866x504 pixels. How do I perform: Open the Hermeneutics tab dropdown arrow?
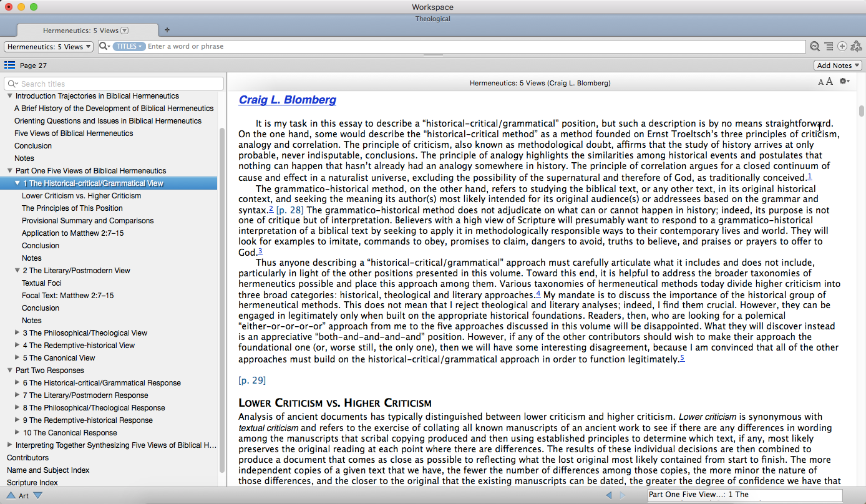pos(124,31)
